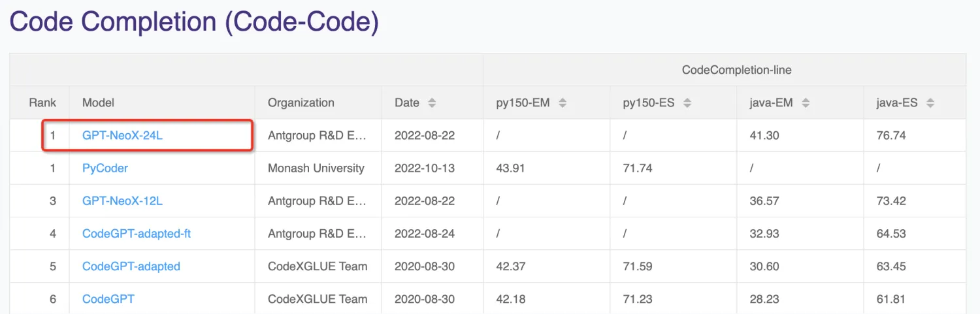The image size is (980, 314).
Task: Click the py150-ES sort arrows icon
Action: (x=687, y=103)
